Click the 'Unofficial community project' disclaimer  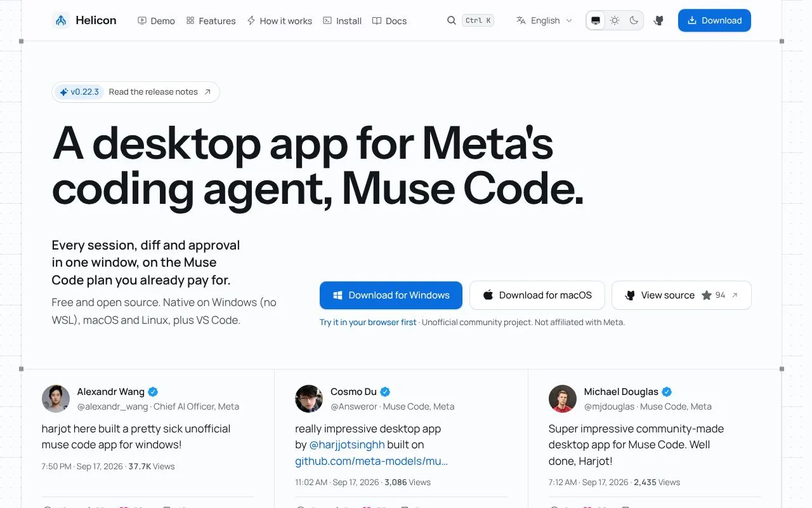click(x=523, y=322)
